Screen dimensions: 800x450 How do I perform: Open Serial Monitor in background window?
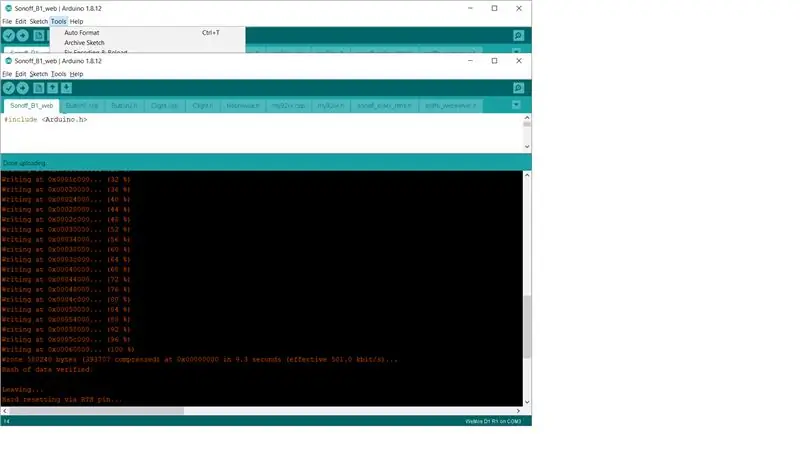(518, 35)
